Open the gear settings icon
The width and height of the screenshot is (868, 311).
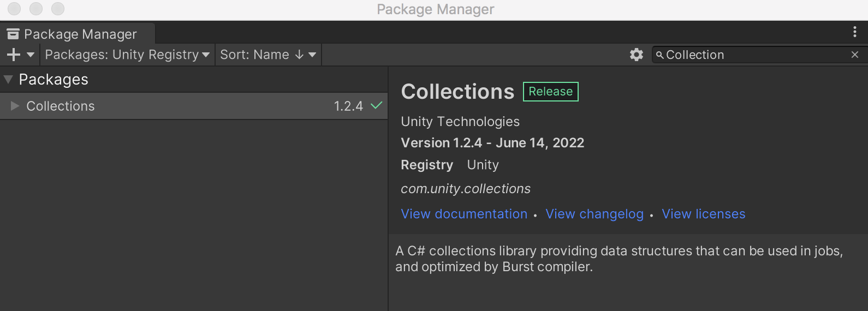pos(637,55)
